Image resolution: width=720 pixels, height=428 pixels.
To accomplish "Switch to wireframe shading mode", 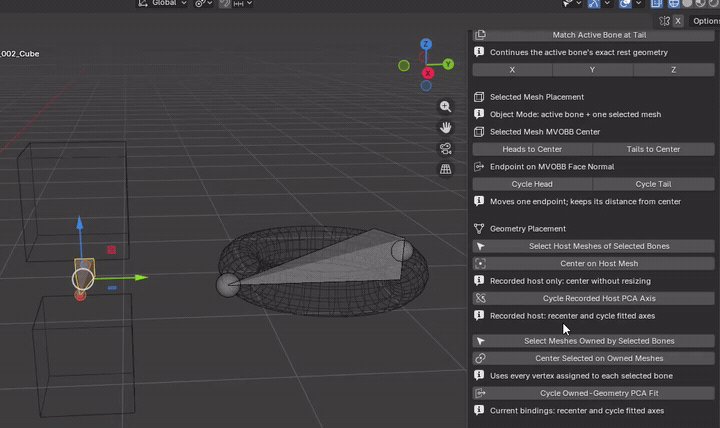I will pyautogui.click(x=674, y=4).
